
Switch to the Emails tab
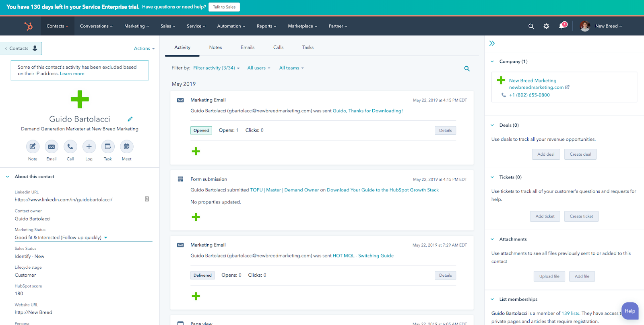tap(247, 47)
